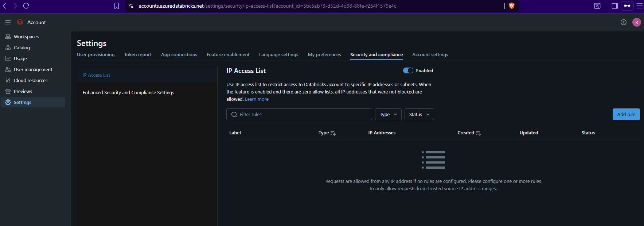Reload the page with refresh icon
644x226 pixels.
26,6
